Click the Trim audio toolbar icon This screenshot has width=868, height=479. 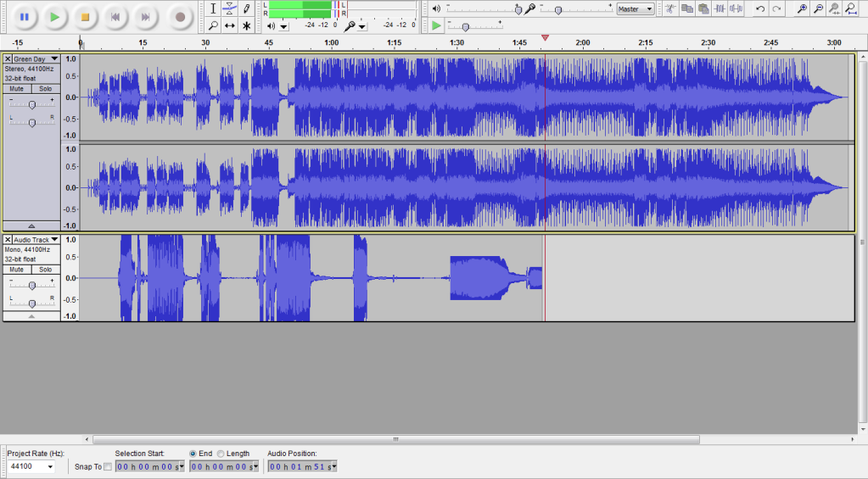(x=720, y=8)
